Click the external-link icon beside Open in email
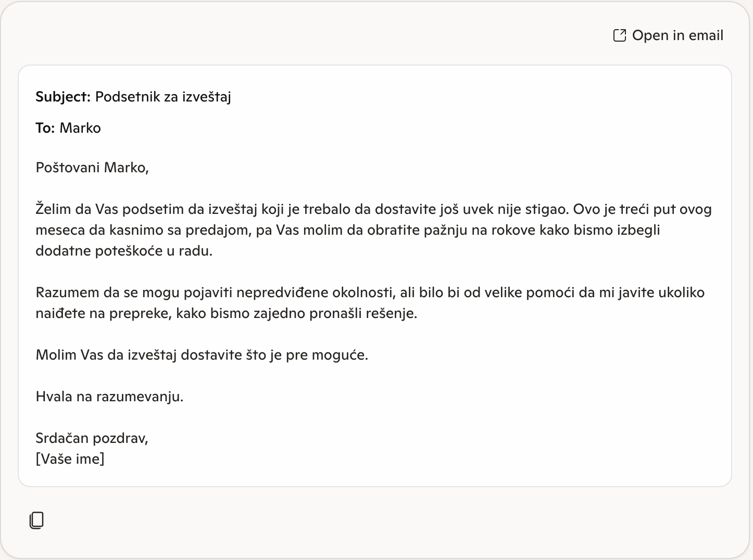 coord(619,35)
